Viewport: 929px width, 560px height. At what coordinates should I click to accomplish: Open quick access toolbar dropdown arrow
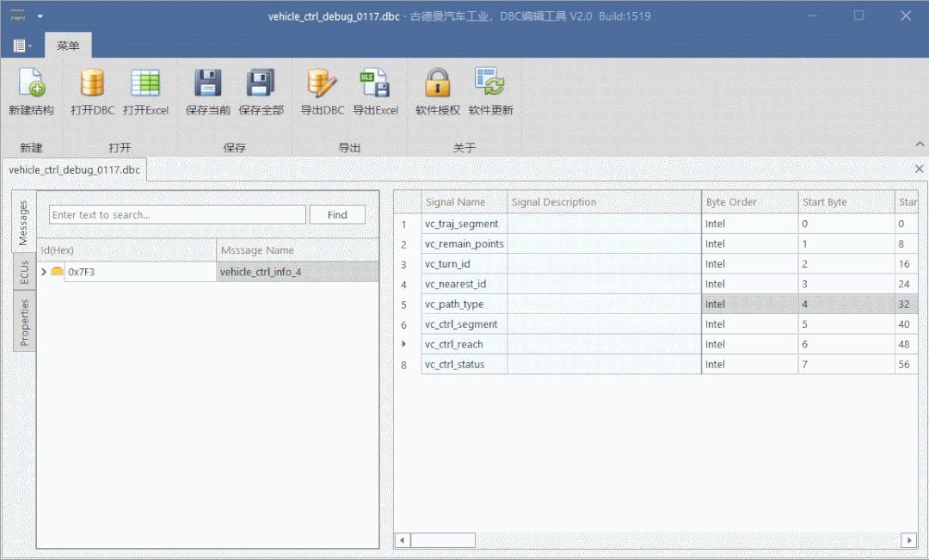40,16
